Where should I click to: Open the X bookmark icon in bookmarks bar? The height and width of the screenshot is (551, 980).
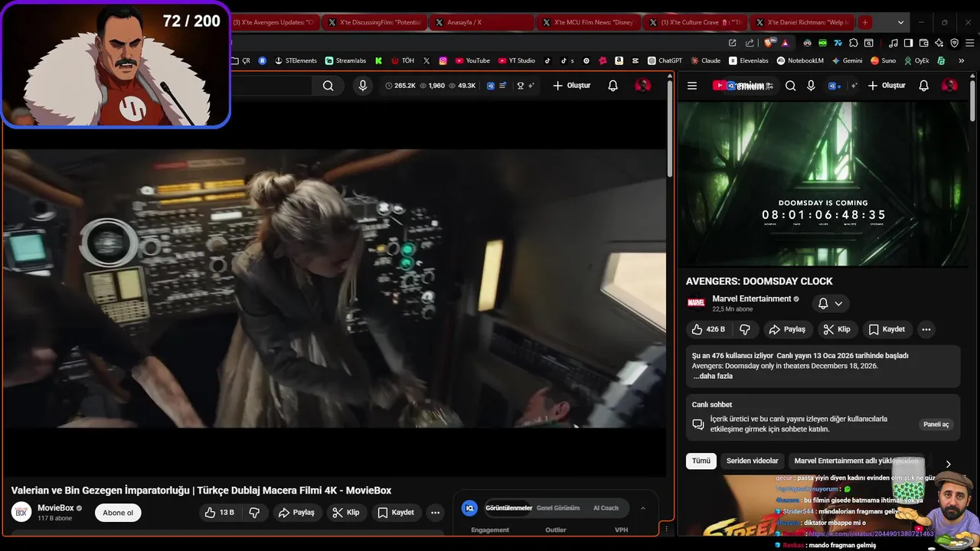pyautogui.click(x=426, y=60)
